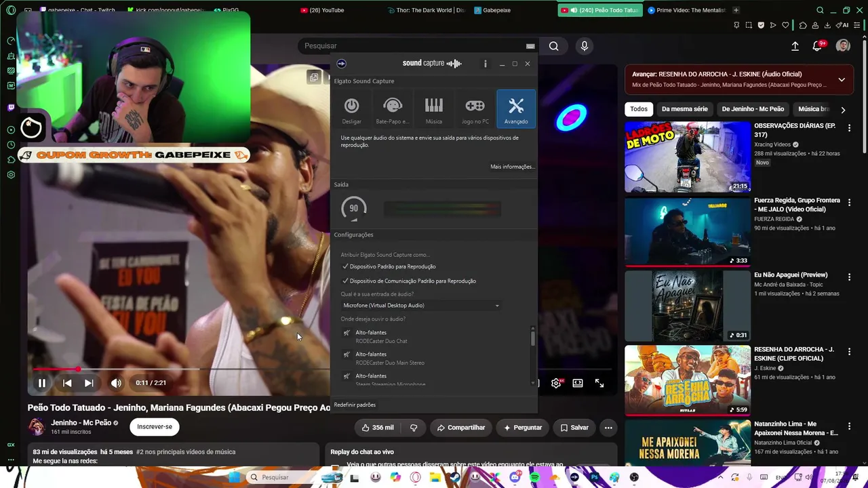Click the Perguntar button

(x=523, y=428)
